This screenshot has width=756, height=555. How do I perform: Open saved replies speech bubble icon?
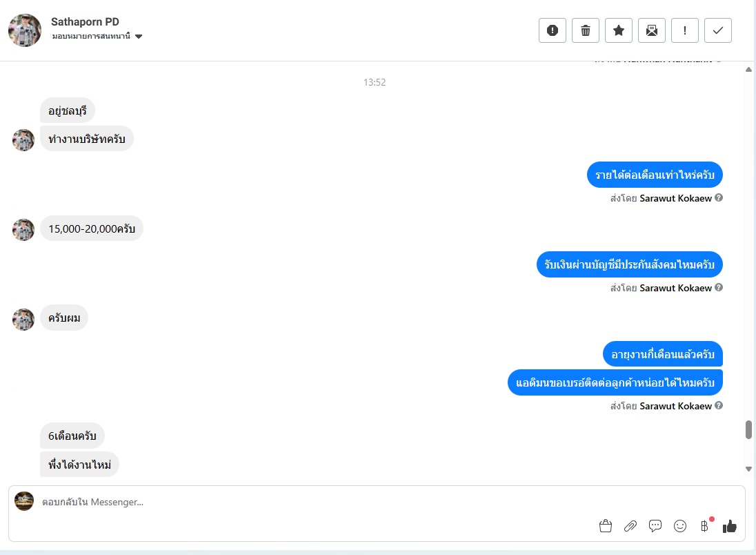[x=655, y=525]
